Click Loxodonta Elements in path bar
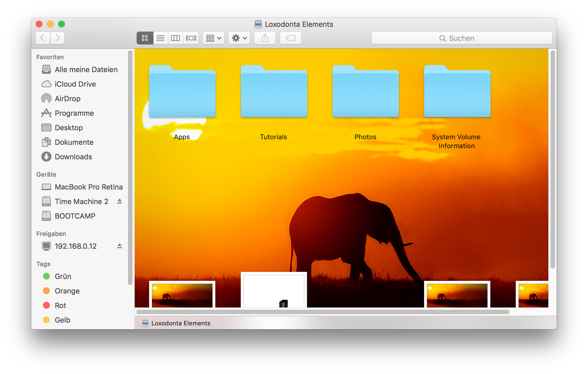588x374 pixels. click(181, 323)
